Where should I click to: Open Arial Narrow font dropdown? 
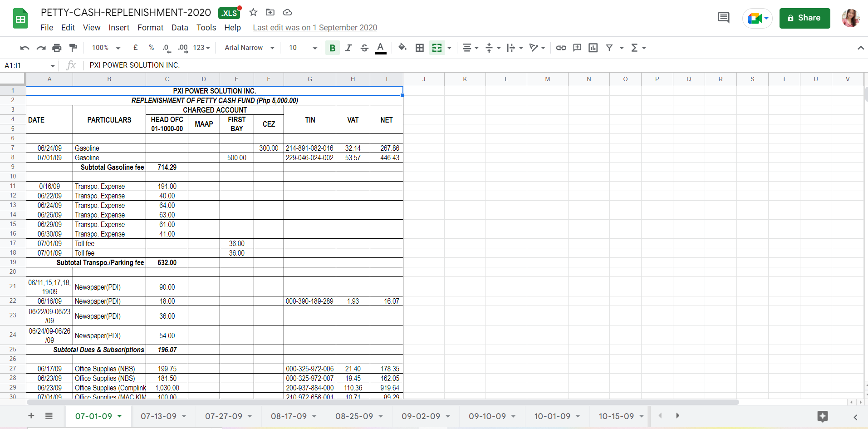[x=250, y=48]
